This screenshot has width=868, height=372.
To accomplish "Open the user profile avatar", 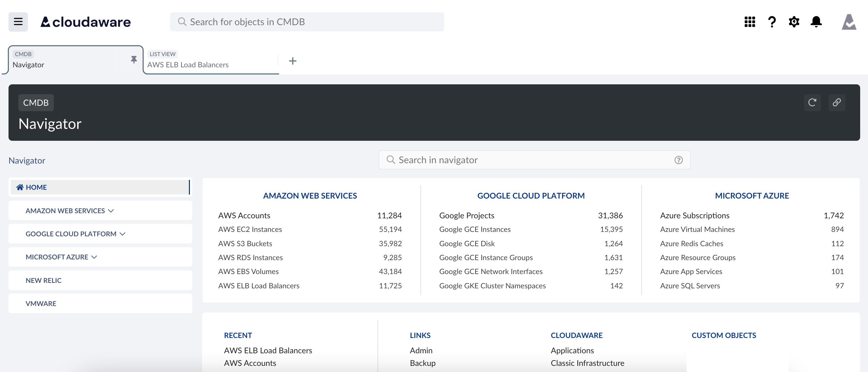I will pos(849,22).
